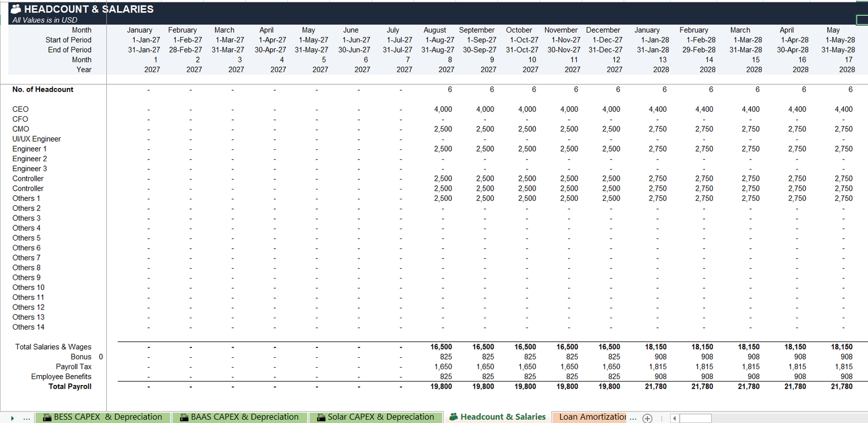Select the Others 1 row label
868x423 pixels.
[x=26, y=198]
